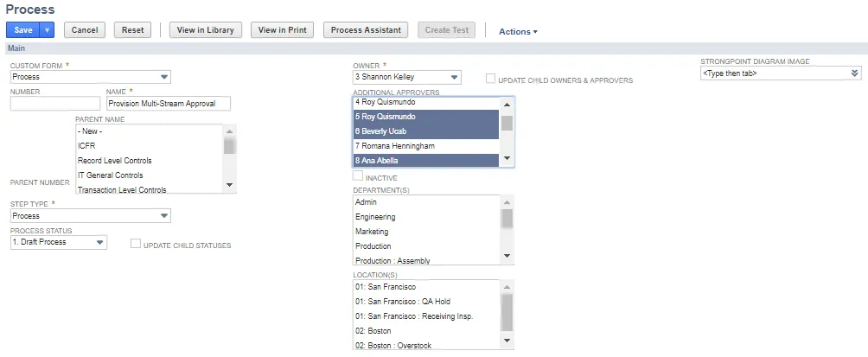Open the Process Status dropdown
Viewport: 868px width, 357px height.
point(59,242)
